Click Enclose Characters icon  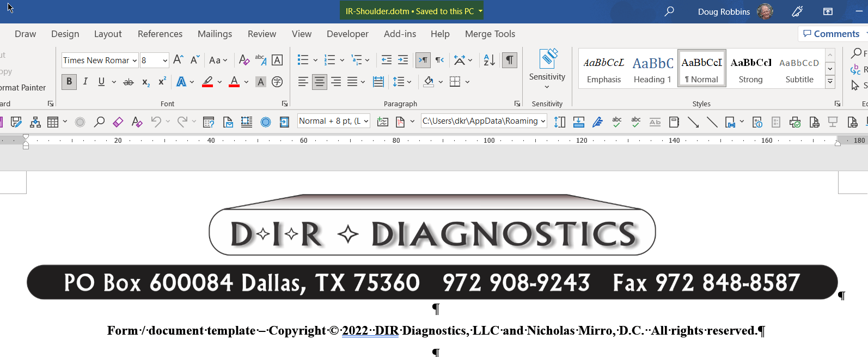[x=277, y=82]
